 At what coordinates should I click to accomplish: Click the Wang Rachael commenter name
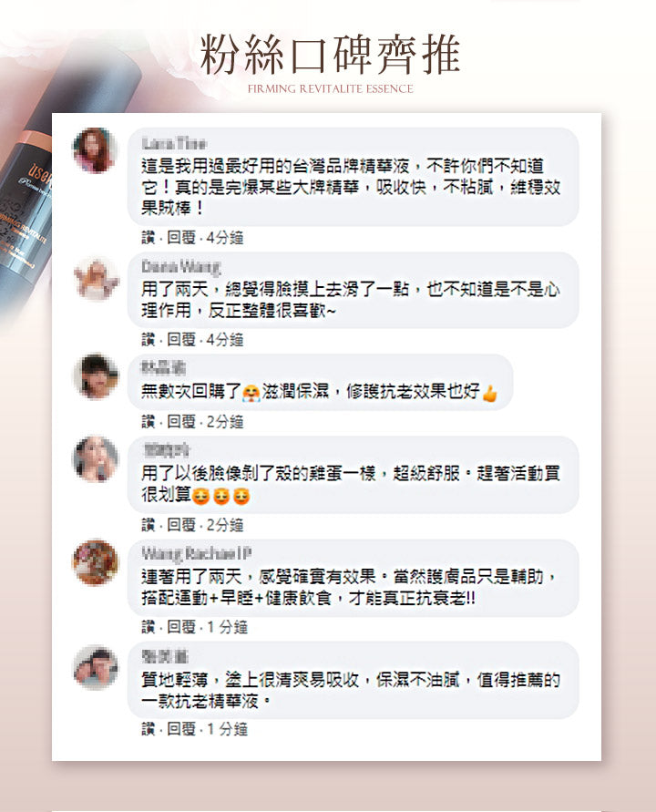(x=197, y=553)
